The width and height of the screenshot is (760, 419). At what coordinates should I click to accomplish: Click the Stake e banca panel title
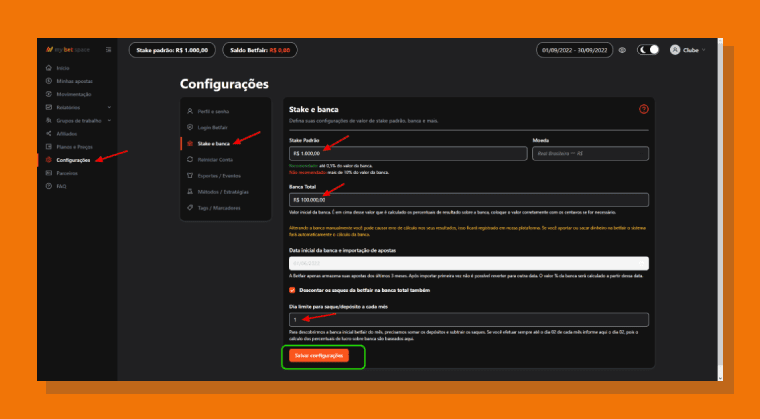[x=314, y=110]
